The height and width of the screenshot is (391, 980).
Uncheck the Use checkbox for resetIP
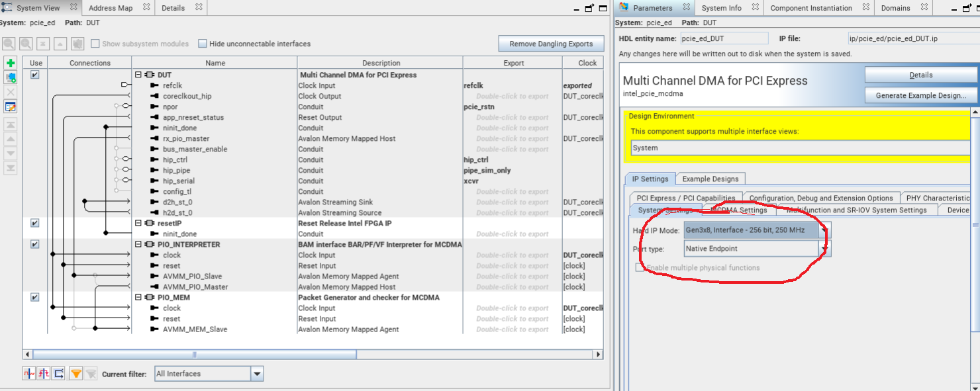[x=35, y=223]
